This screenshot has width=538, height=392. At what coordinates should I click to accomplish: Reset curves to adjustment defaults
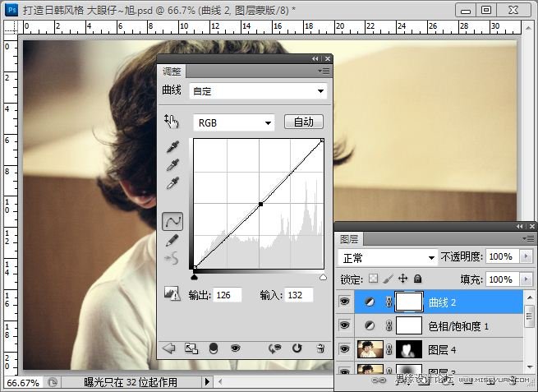(x=297, y=348)
